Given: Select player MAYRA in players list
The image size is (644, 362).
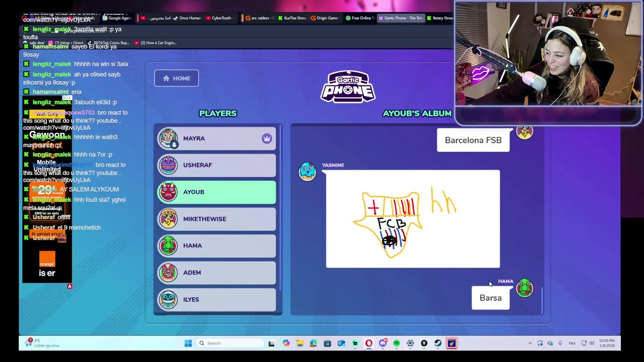Looking at the screenshot, I should point(216,138).
